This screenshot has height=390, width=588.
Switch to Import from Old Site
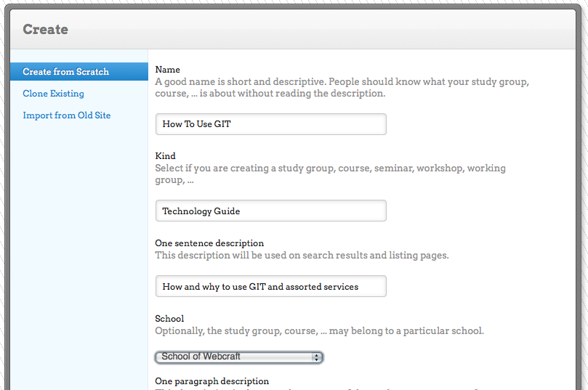66,115
